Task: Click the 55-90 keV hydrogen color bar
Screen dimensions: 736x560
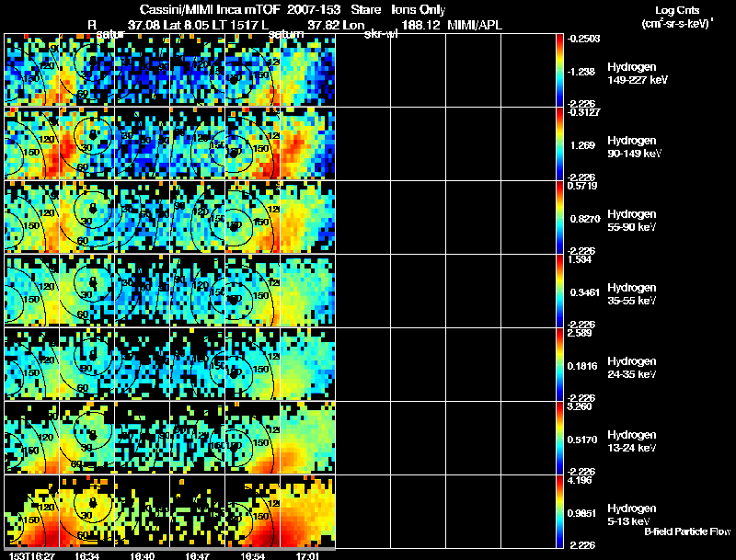Action: pyautogui.click(x=559, y=217)
